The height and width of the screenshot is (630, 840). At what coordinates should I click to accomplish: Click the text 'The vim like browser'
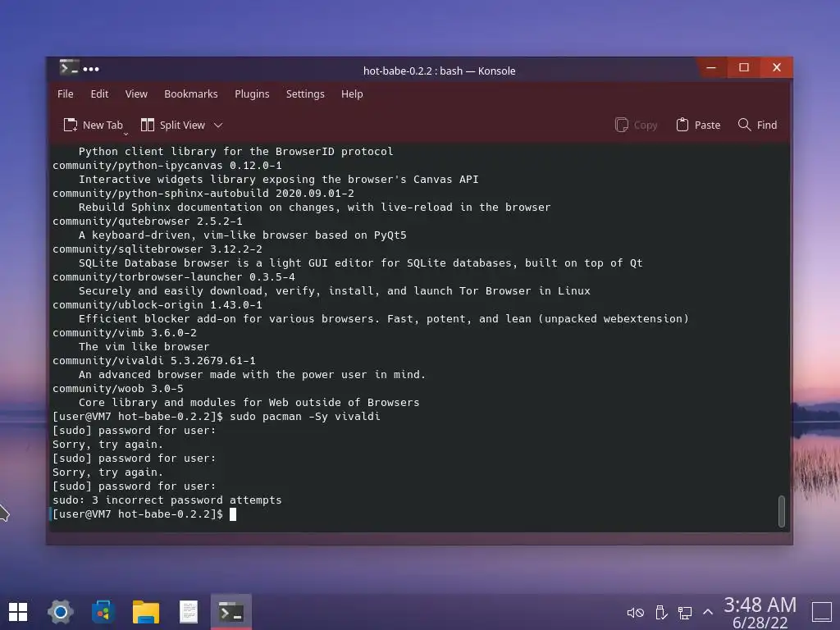144,347
